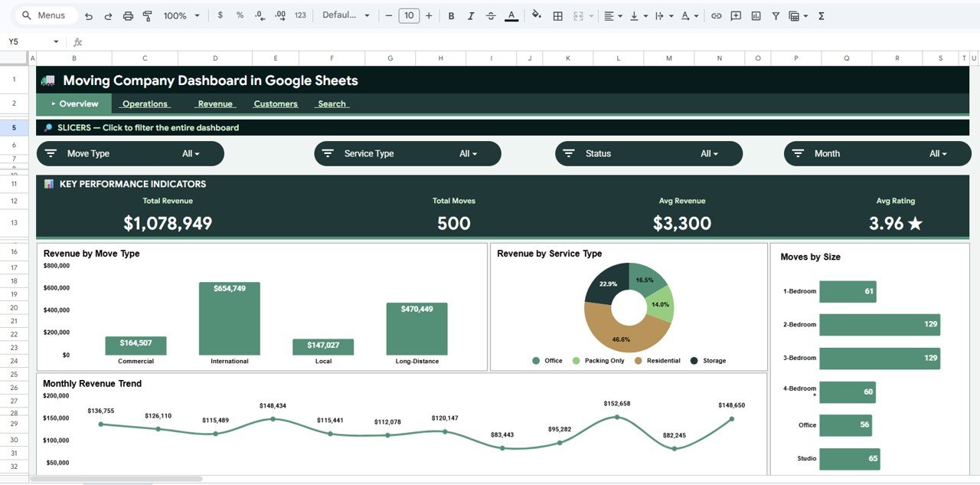Decrease font size with minus button
The height and width of the screenshot is (485, 980).
click(x=389, y=15)
